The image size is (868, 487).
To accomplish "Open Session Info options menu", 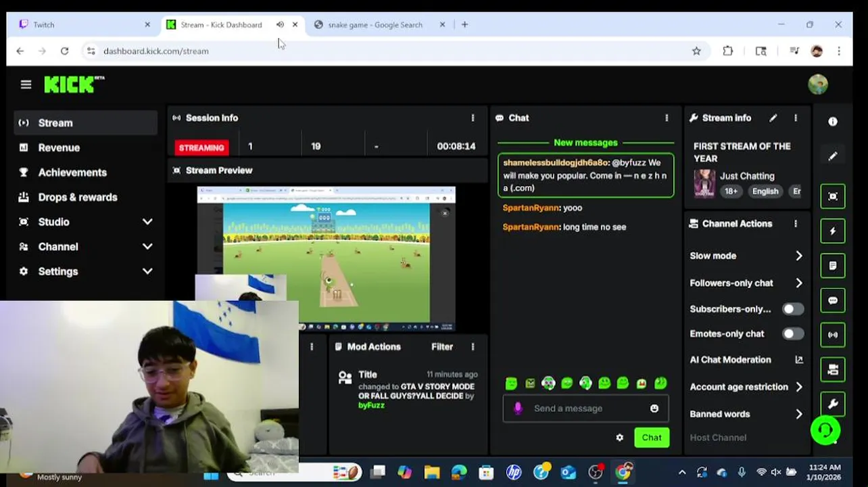I will [473, 118].
